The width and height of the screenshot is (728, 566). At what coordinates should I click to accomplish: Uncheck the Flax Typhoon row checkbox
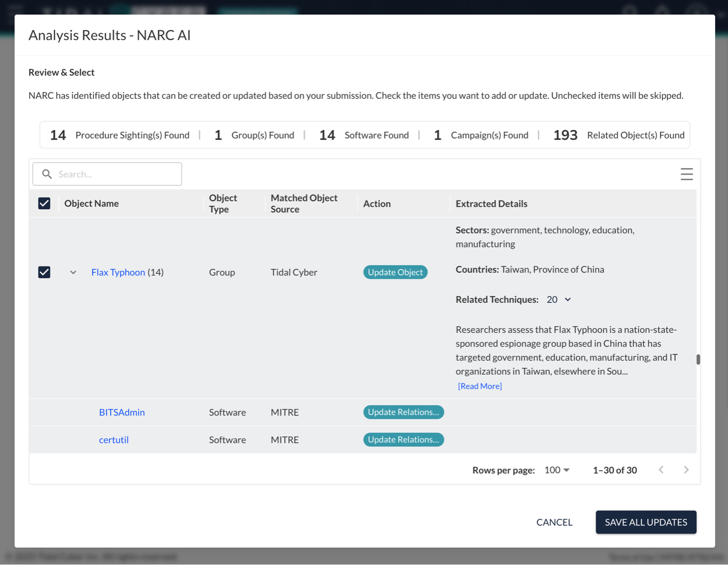pyautogui.click(x=44, y=272)
